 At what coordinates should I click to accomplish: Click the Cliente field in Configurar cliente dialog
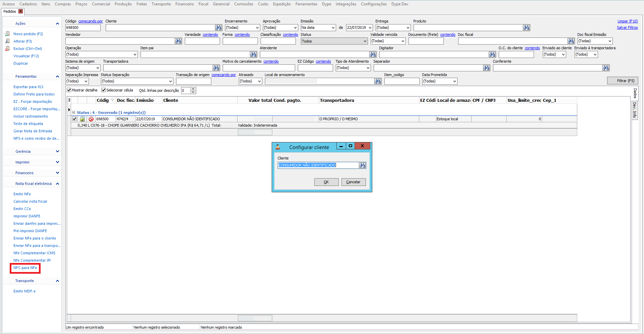point(318,165)
